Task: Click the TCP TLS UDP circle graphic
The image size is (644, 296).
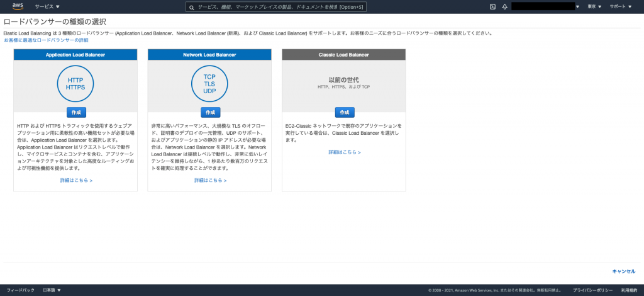Action: [x=209, y=84]
